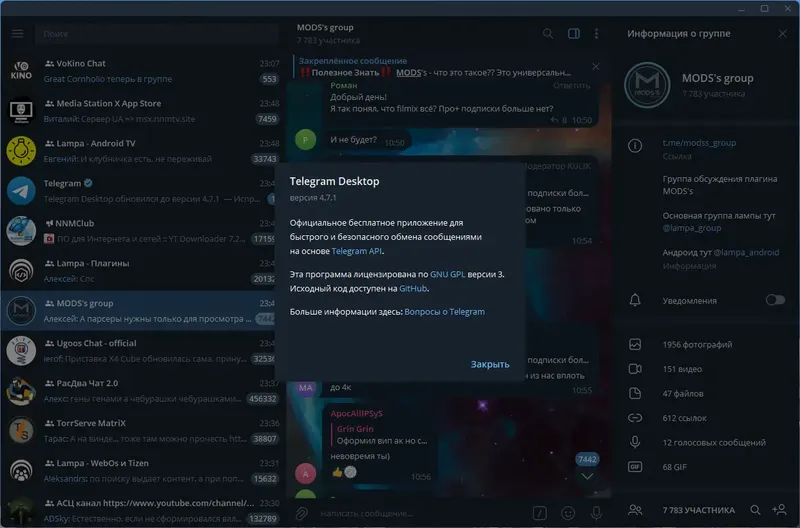Click the MODS's group profile avatar
Viewport: 800px width, 528px height.
coord(647,85)
